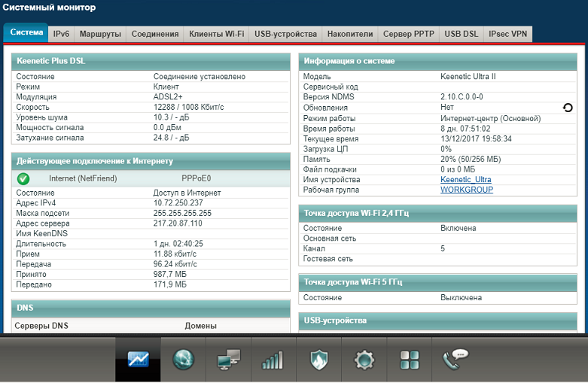The height and width of the screenshot is (383, 588).
Task: Open the Internet globe icon
Action: 183,360
